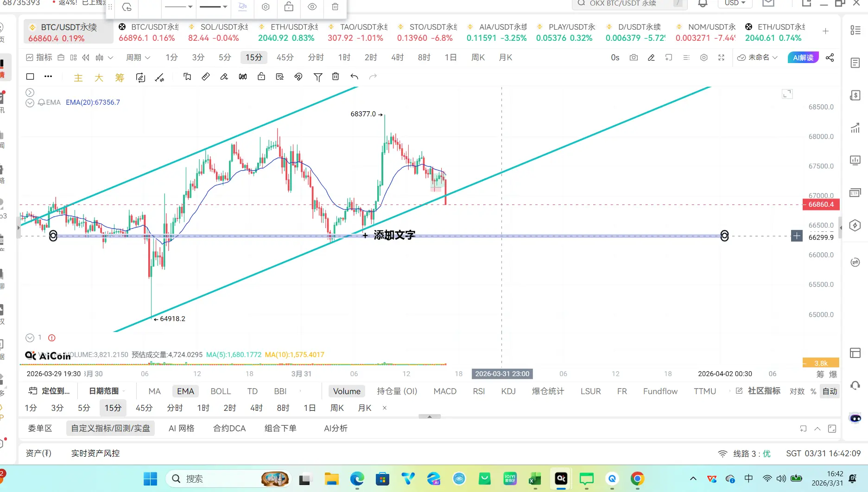Click the ETF icon in right sidebar
This screenshot has width=868, height=492.
855,193
